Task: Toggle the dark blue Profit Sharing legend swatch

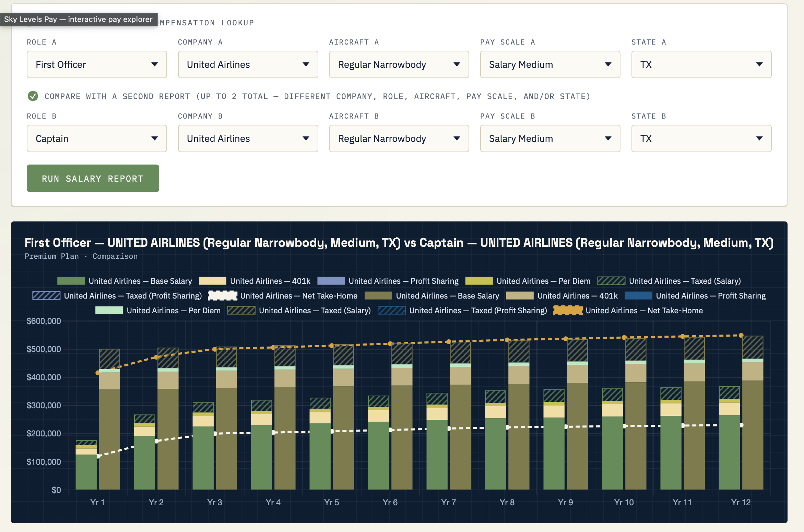Action: 638,296
